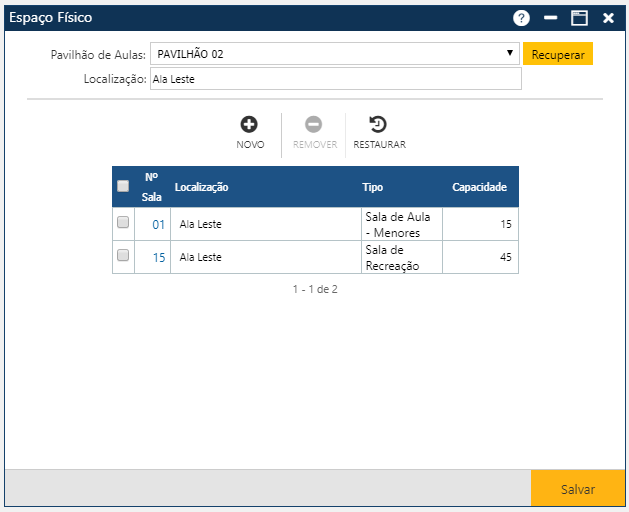
Task: Maximize the Espaço Físico window
Action: point(579,18)
